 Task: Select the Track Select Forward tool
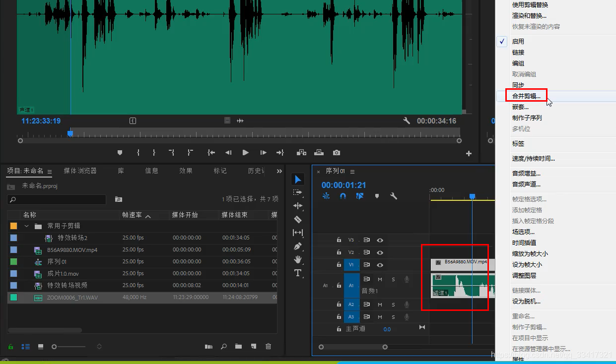[x=298, y=192]
